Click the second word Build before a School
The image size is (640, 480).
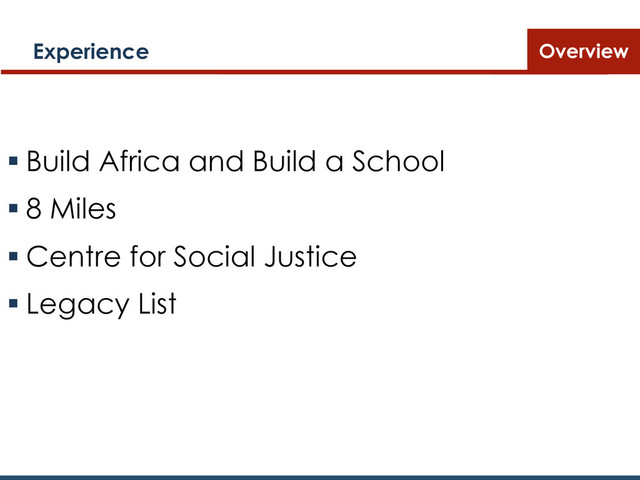click(x=284, y=161)
